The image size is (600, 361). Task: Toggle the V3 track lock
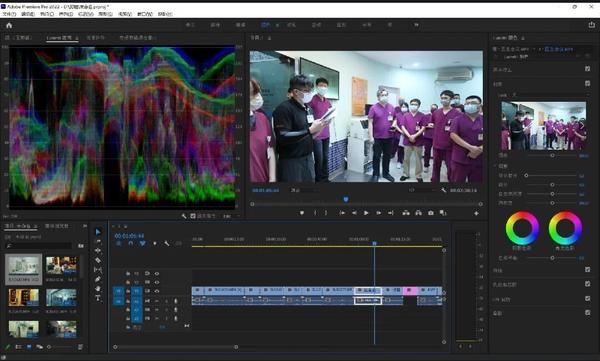(128, 274)
